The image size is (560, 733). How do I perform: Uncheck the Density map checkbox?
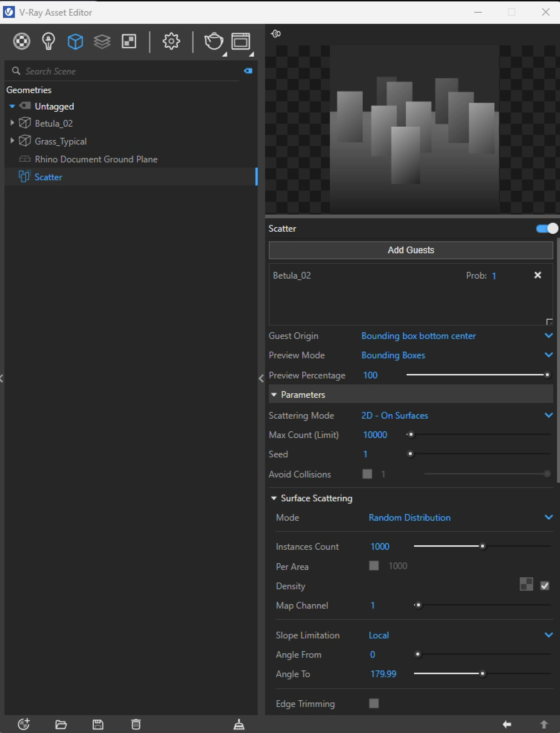coord(544,586)
